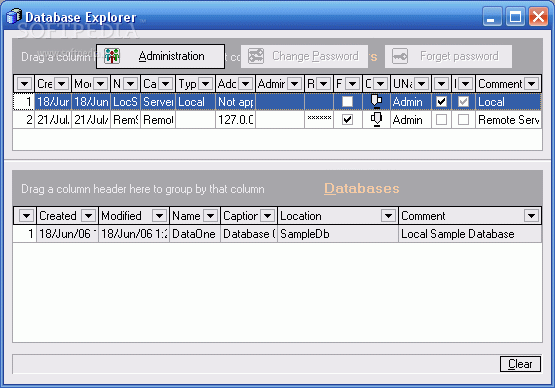Toggle F checkbox in the Remote server row

pos(347,120)
